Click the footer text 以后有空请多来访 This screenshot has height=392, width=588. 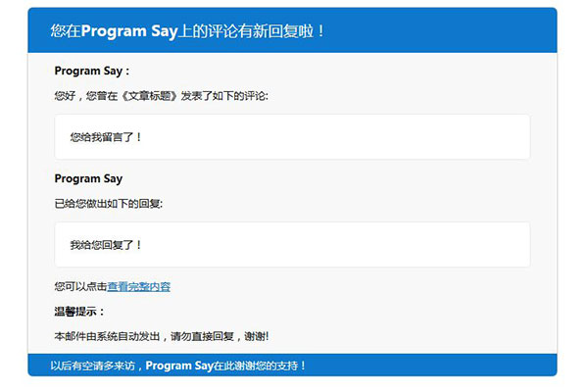[x=93, y=366]
